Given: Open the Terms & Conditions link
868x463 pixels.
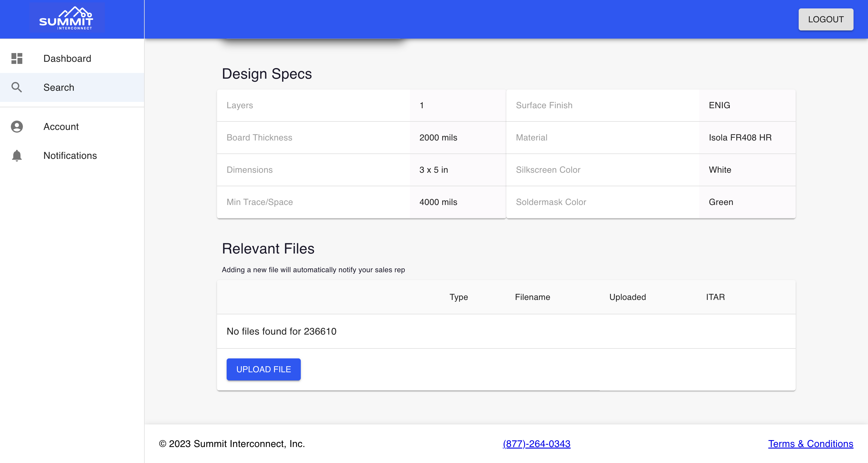Looking at the screenshot, I should (x=810, y=443).
